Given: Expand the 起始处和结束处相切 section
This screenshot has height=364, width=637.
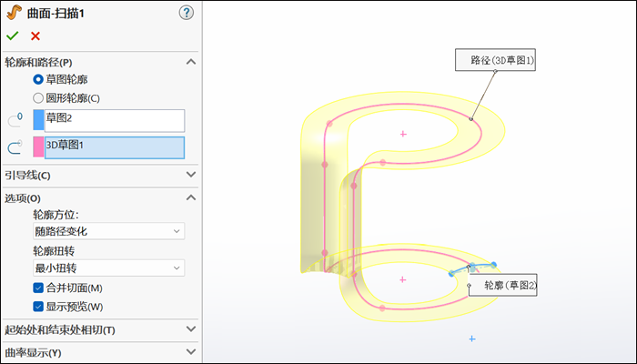Looking at the screenshot, I should point(190,329).
